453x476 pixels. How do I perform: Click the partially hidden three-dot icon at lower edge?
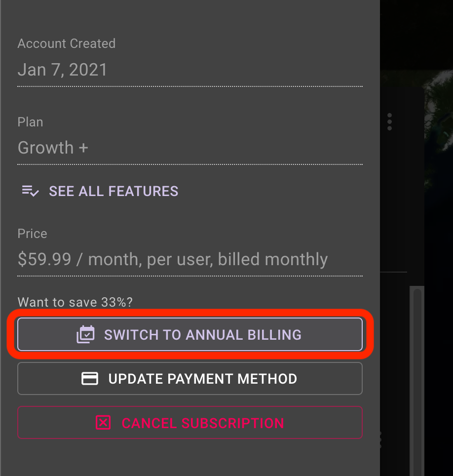click(x=380, y=440)
